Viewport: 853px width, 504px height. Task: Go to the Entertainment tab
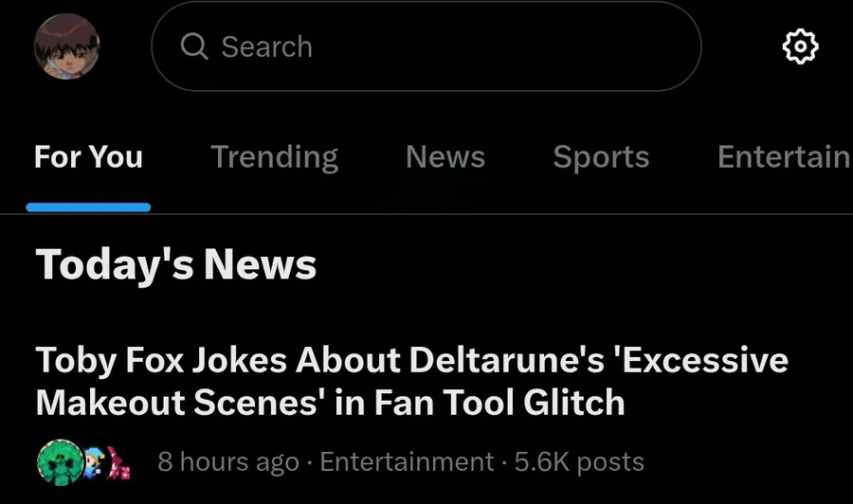[783, 156]
